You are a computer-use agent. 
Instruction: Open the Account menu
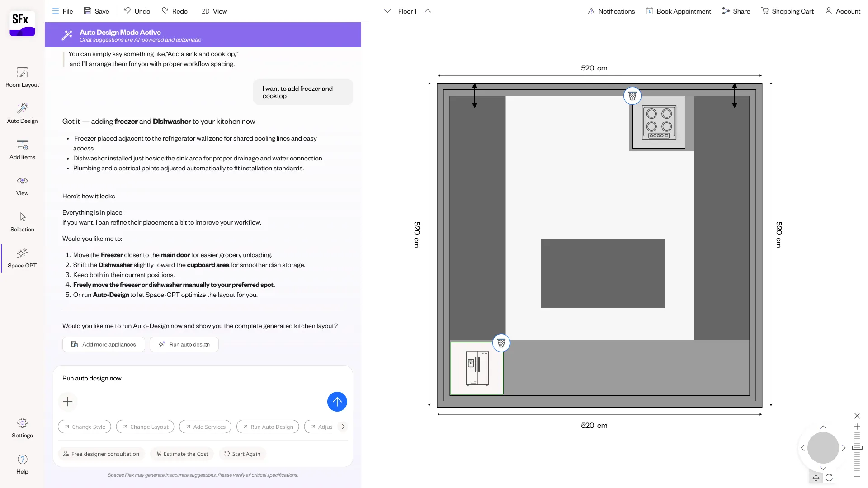(x=843, y=11)
